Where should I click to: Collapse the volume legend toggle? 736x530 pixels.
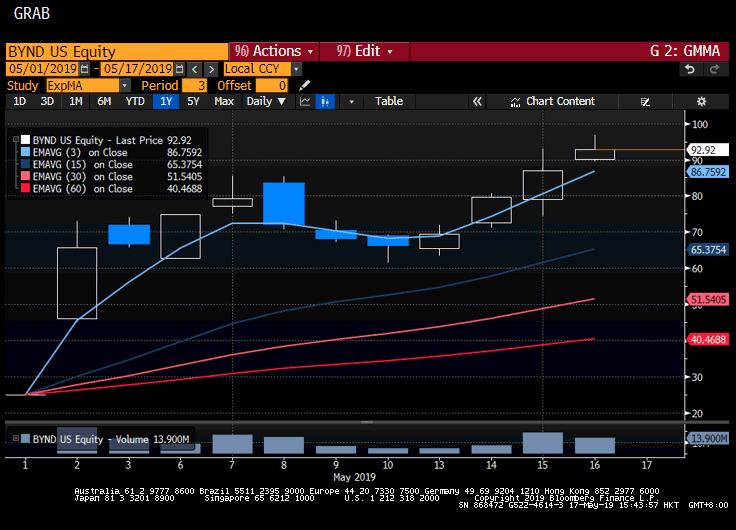point(15,438)
